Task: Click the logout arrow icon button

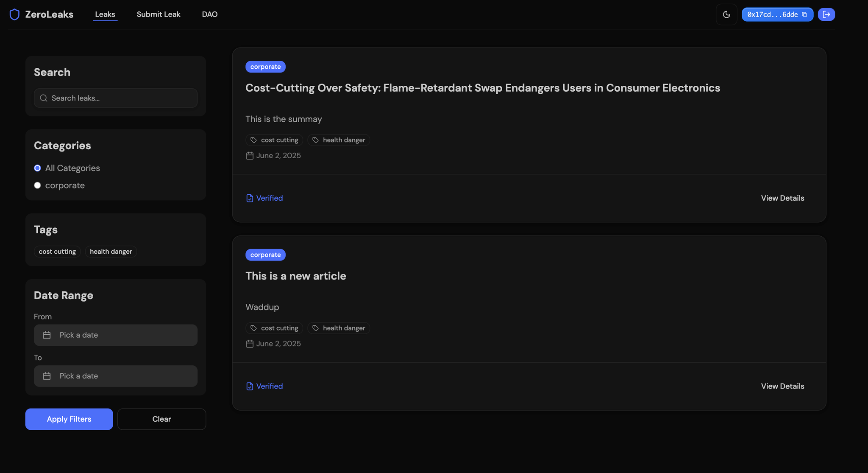Action: [826, 14]
